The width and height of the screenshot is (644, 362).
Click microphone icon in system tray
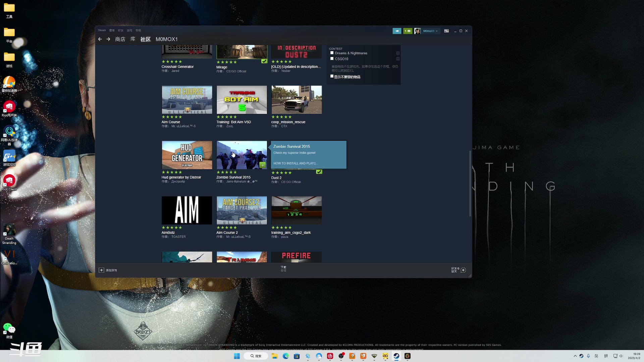(588, 356)
